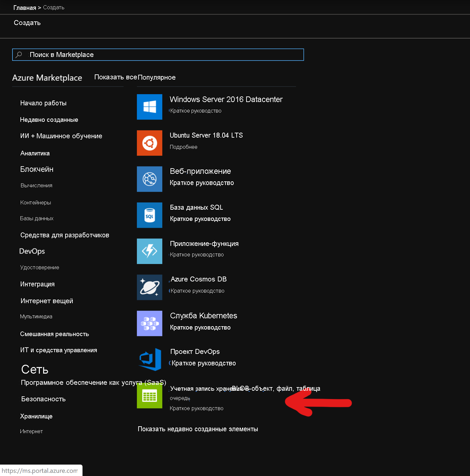Open quick start under 'Веб-приложение'
Image resolution: width=470 pixels, height=476 pixels.
point(202,183)
